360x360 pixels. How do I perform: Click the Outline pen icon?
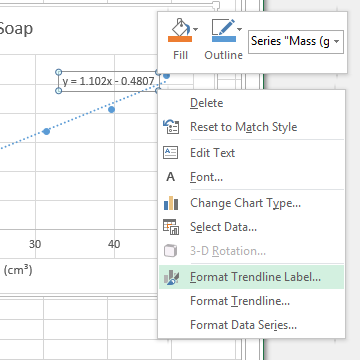coord(223,30)
